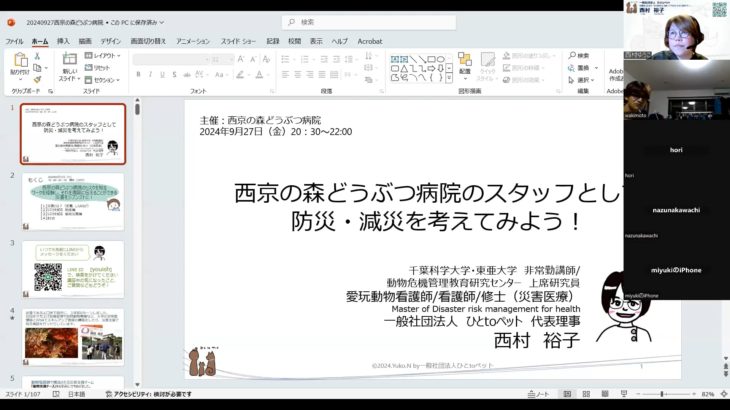Center align text
Screen dimensions: 730x410
click(x=297, y=74)
